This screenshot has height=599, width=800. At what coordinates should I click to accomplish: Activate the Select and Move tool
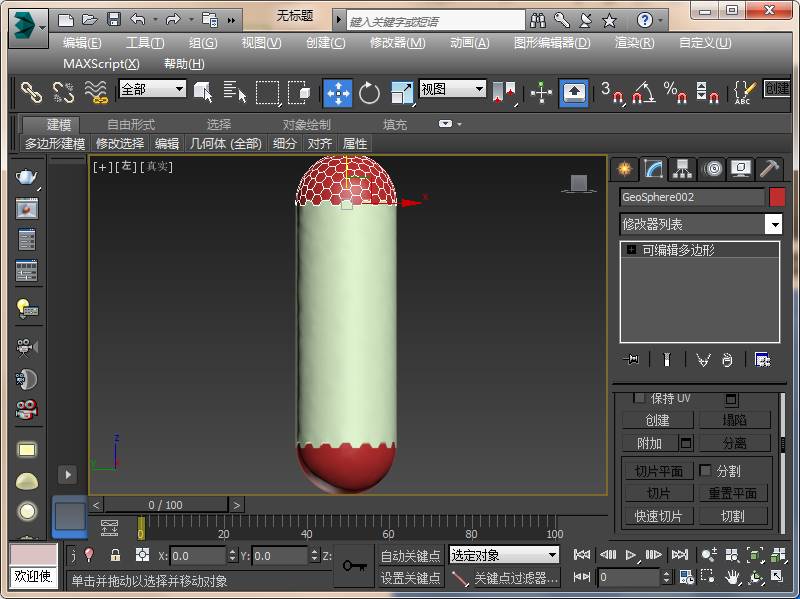pos(338,93)
